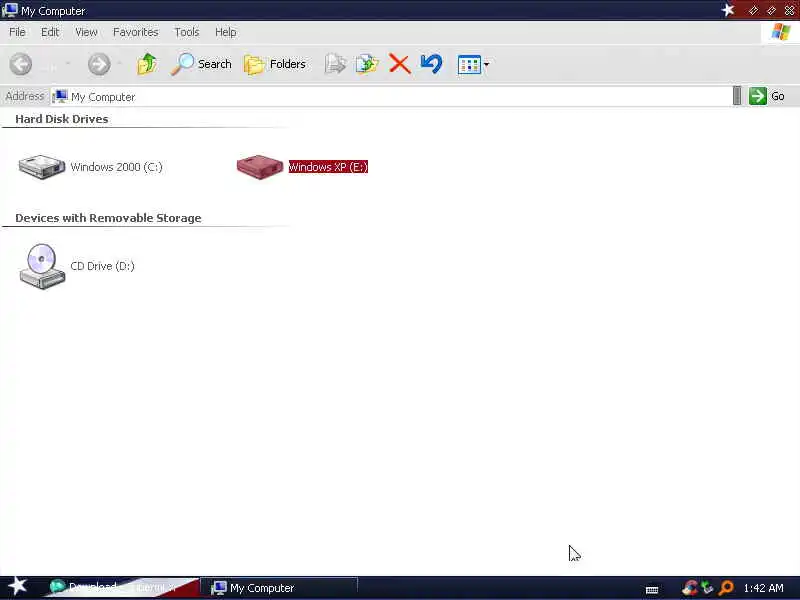Click the My Computer title bar icon
Image resolution: width=800 pixels, height=600 pixels.
point(10,10)
